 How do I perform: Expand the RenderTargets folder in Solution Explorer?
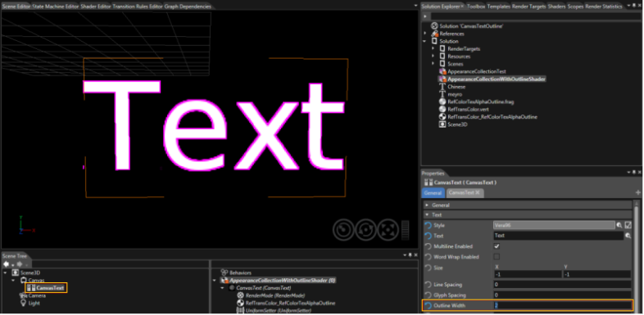[x=433, y=49]
